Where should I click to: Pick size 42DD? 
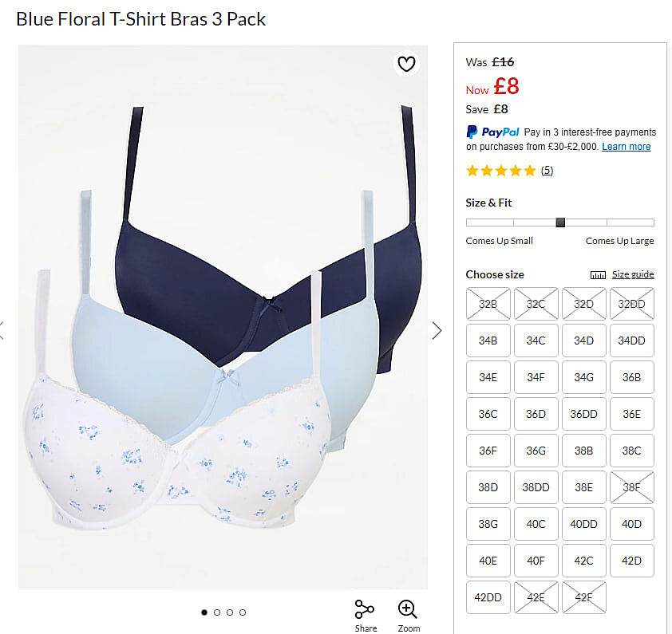point(488,597)
